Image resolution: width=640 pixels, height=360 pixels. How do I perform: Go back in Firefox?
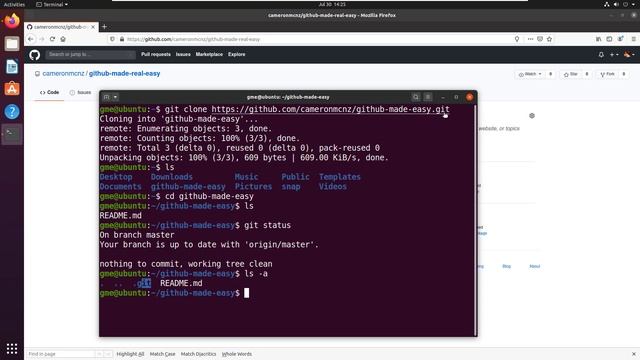31,39
